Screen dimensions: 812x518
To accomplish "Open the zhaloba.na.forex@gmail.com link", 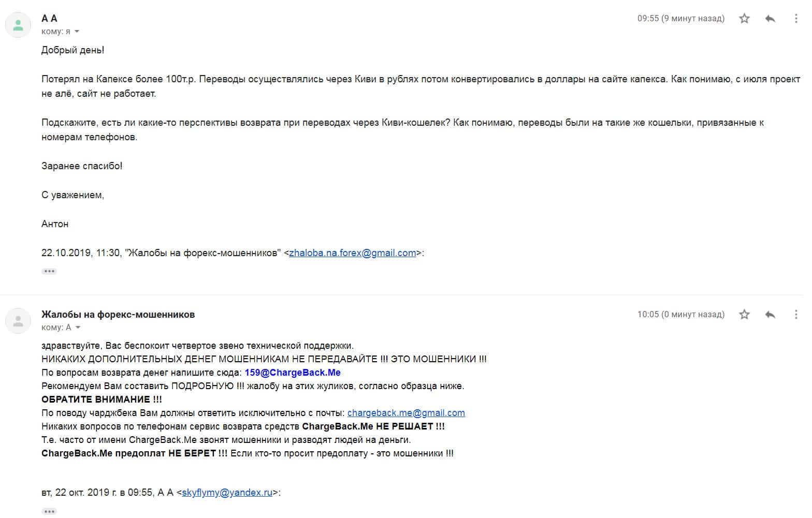I will point(352,253).
